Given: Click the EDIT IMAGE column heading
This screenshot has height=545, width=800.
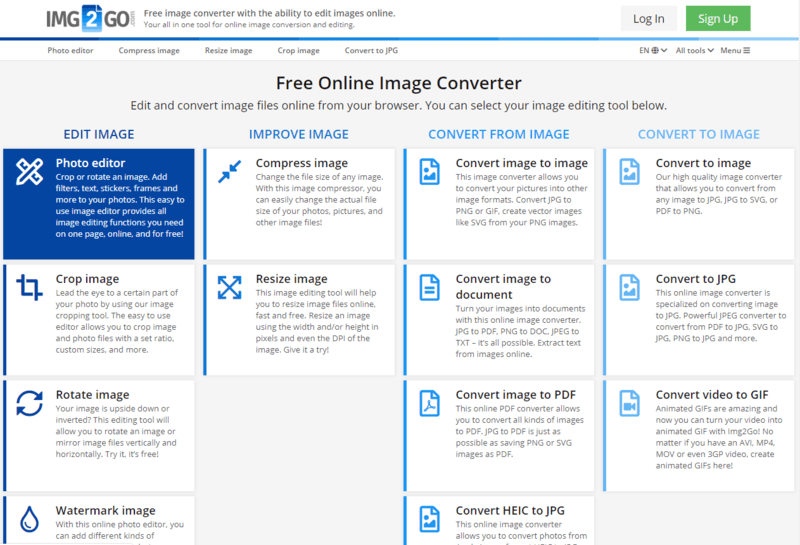Looking at the screenshot, I should (x=99, y=134).
